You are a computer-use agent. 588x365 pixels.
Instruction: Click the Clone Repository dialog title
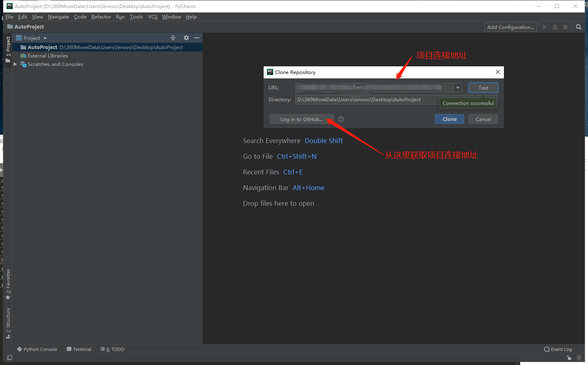click(295, 72)
